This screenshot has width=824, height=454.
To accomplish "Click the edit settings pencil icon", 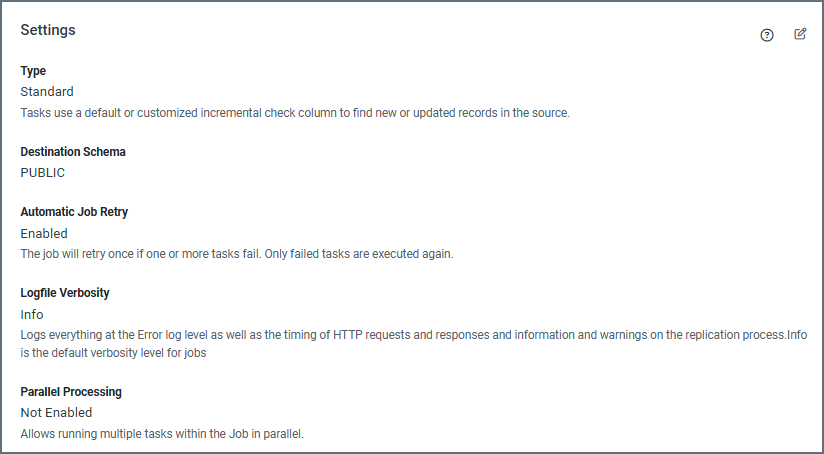I will click(x=800, y=34).
